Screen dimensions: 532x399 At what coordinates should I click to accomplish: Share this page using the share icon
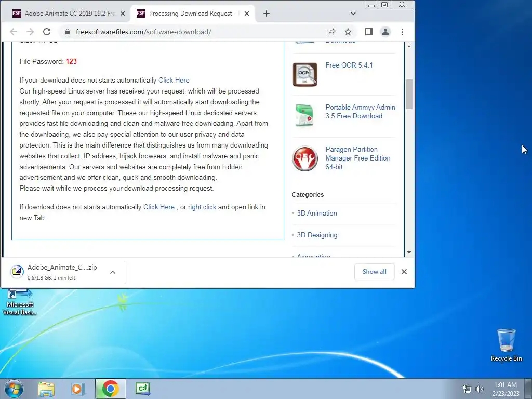click(331, 32)
